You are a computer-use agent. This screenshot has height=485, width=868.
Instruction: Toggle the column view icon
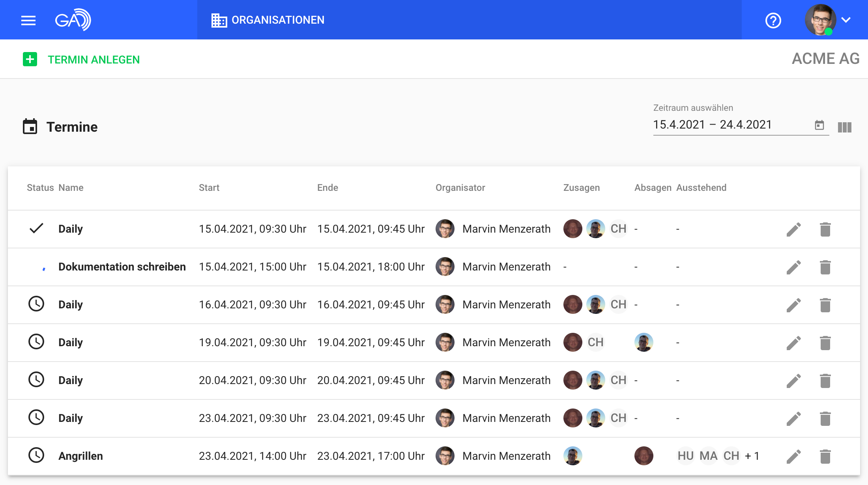pos(844,127)
